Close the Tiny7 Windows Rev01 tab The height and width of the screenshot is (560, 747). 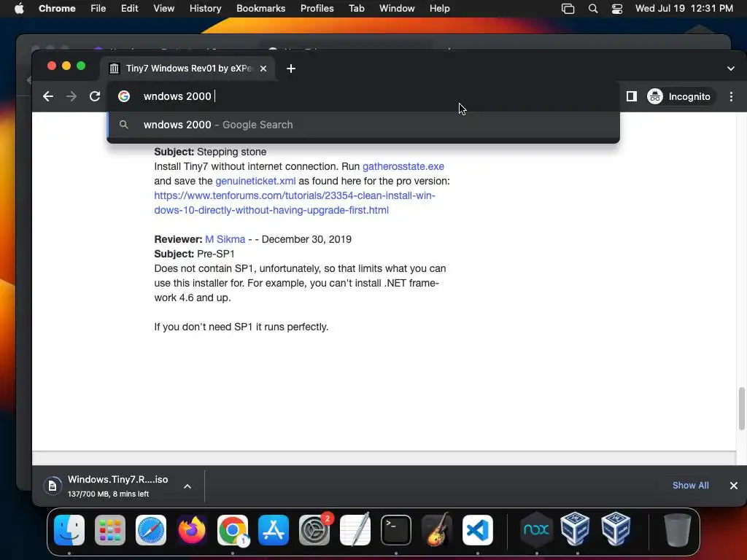pyautogui.click(x=263, y=69)
